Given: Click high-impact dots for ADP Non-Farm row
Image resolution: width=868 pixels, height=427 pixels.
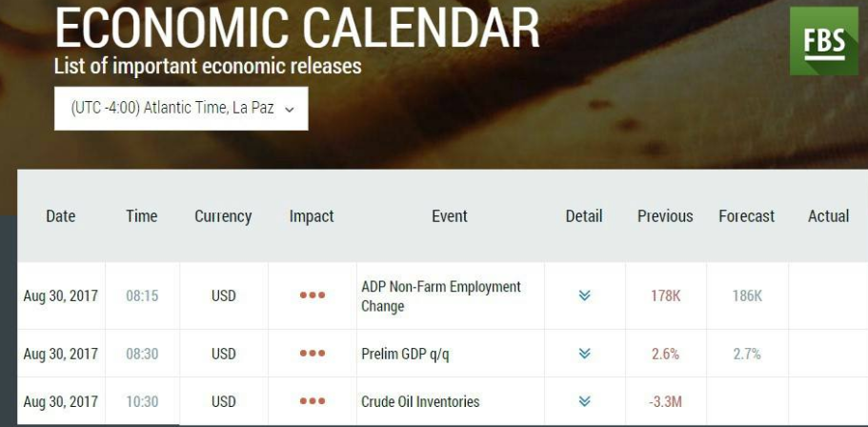Looking at the screenshot, I should click(313, 295).
